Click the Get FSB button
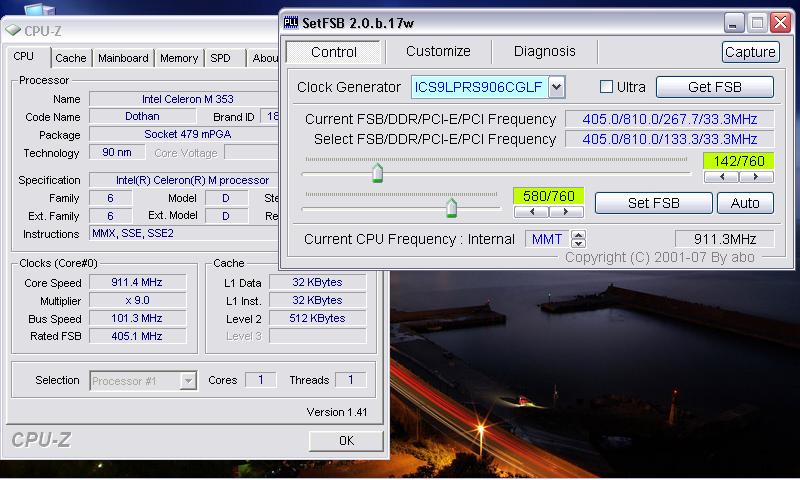The image size is (800, 480). coord(714,87)
